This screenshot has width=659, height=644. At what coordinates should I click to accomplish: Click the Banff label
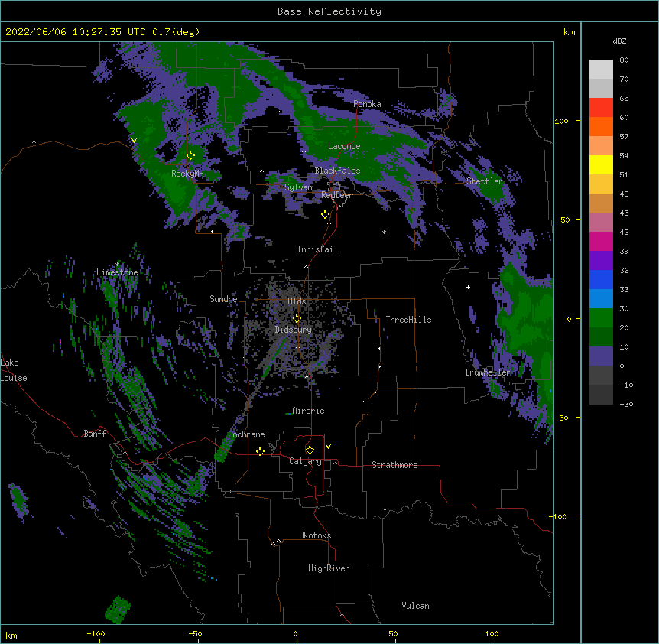click(x=95, y=434)
